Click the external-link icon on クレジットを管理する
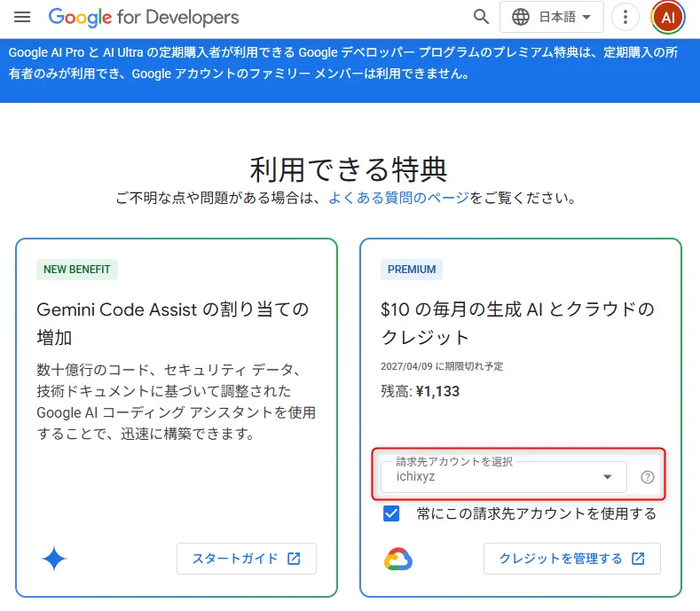 tap(638, 559)
